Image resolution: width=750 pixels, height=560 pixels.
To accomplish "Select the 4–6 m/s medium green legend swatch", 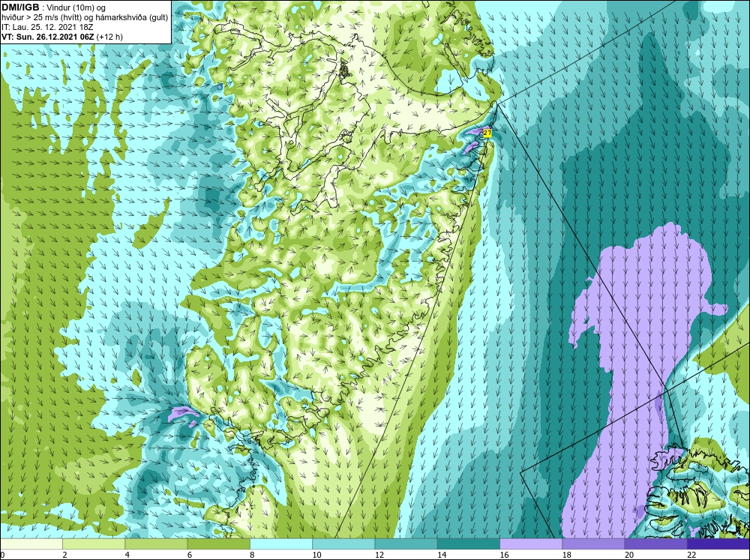I will click(x=156, y=544).
